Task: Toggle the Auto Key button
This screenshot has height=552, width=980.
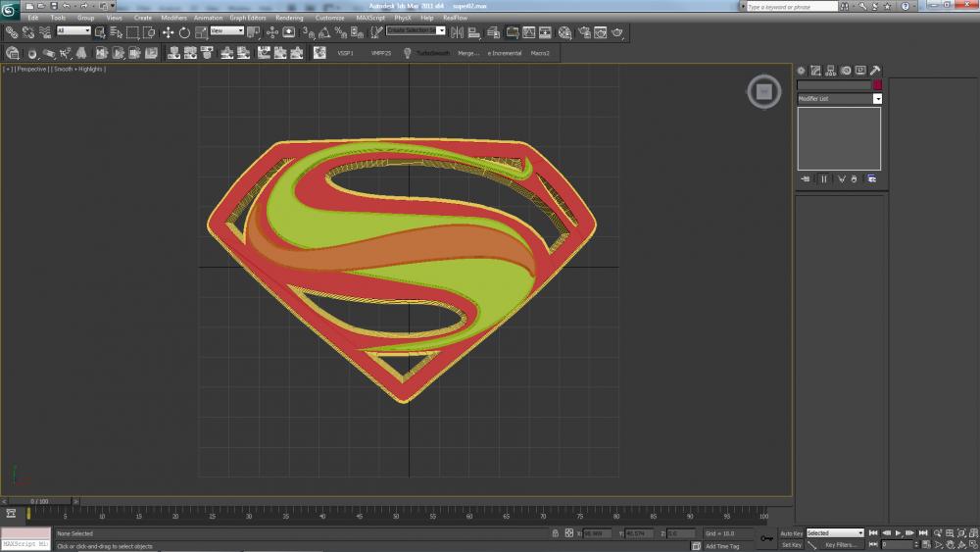Action: (x=791, y=534)
